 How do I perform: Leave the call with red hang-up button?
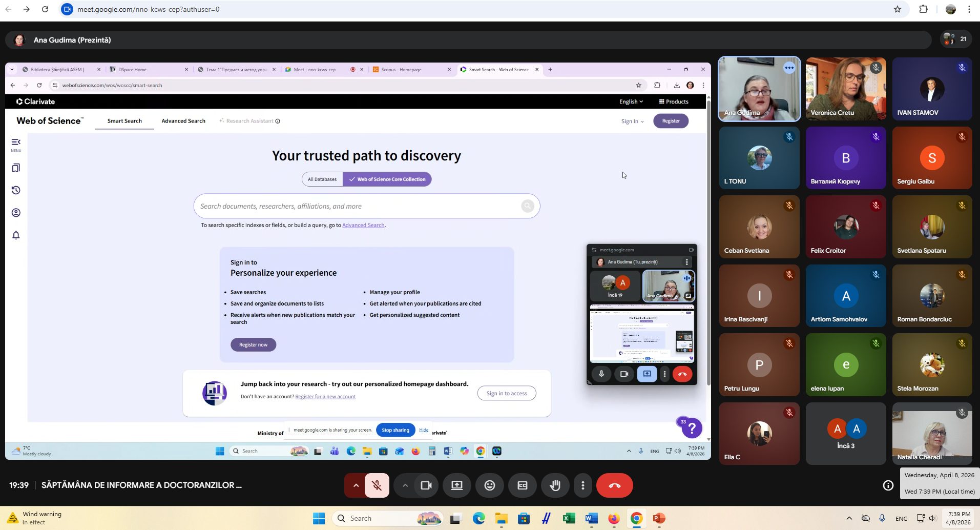pos(614,485)
